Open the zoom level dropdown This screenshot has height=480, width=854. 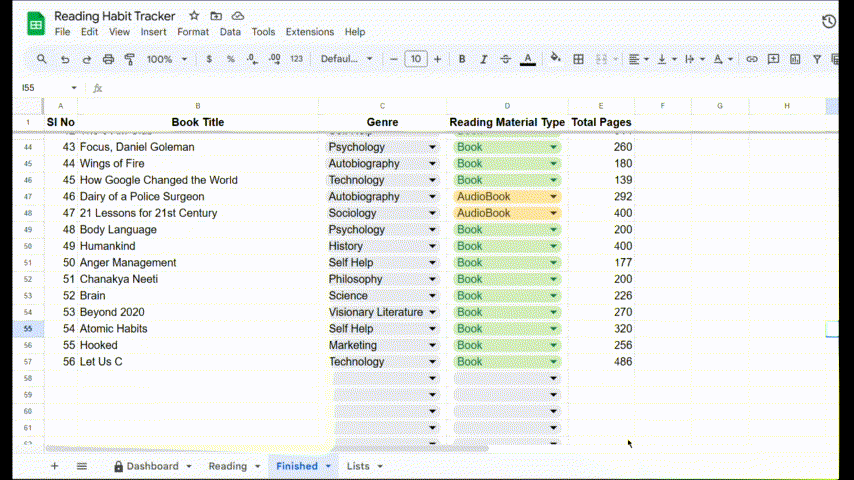(x=167, y=59)
